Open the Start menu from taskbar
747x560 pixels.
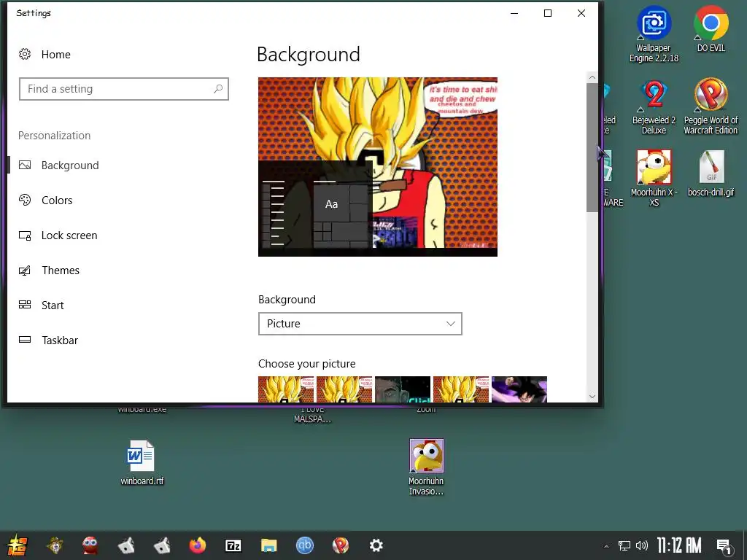point(18,545)
